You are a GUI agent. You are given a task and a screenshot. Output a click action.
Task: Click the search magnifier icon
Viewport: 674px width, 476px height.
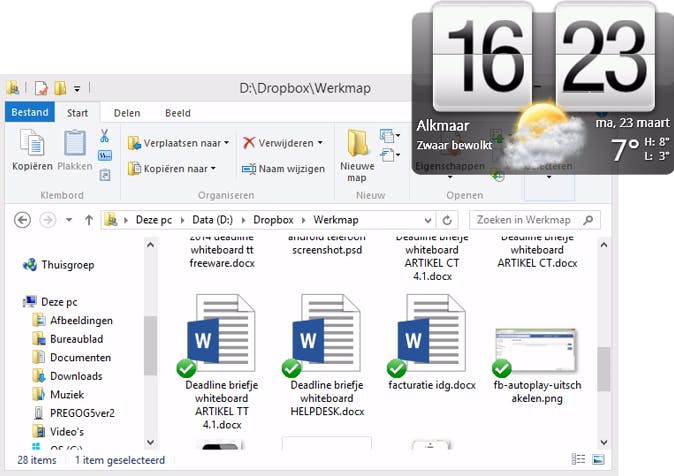(x=588, y=220)
